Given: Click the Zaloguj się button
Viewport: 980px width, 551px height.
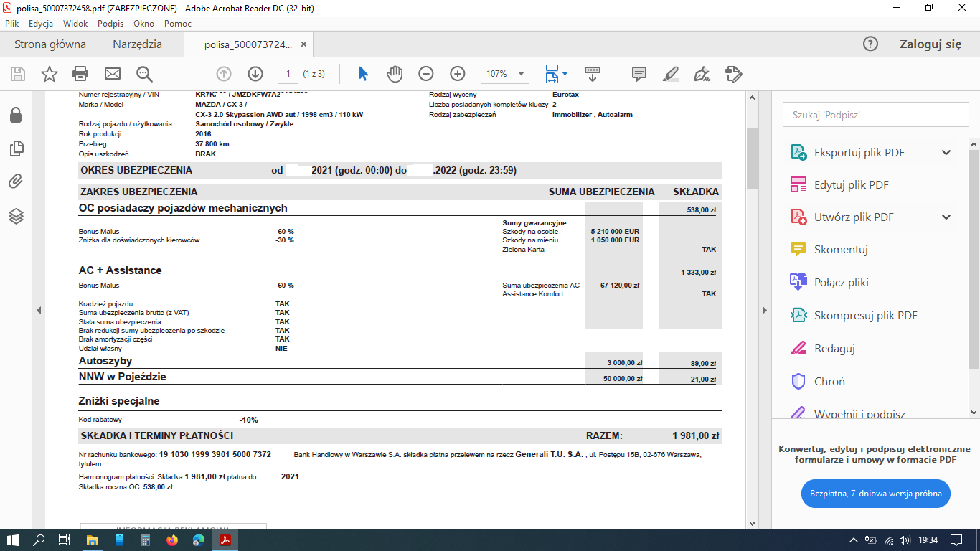Looking at the screenshot, I should click(930, 44).
